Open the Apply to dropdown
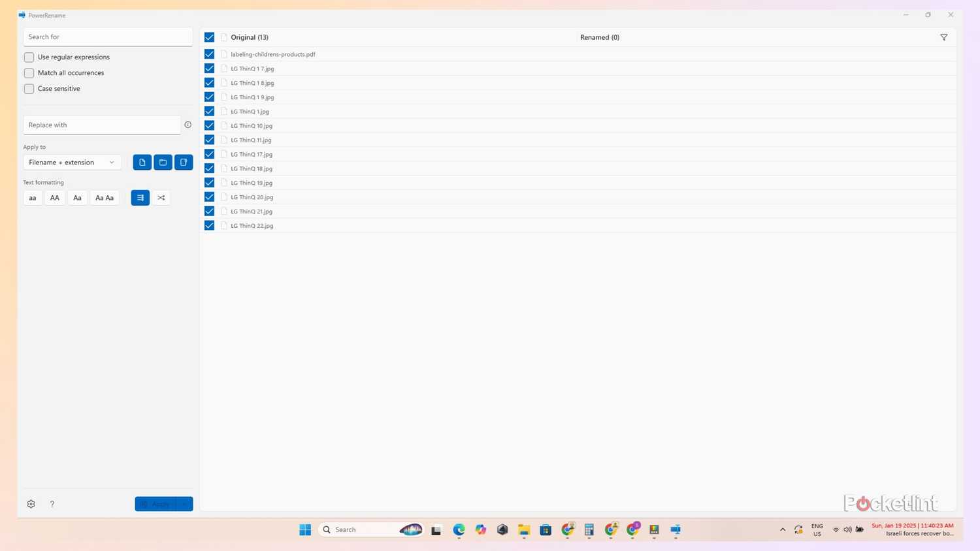 click(71, 162)
